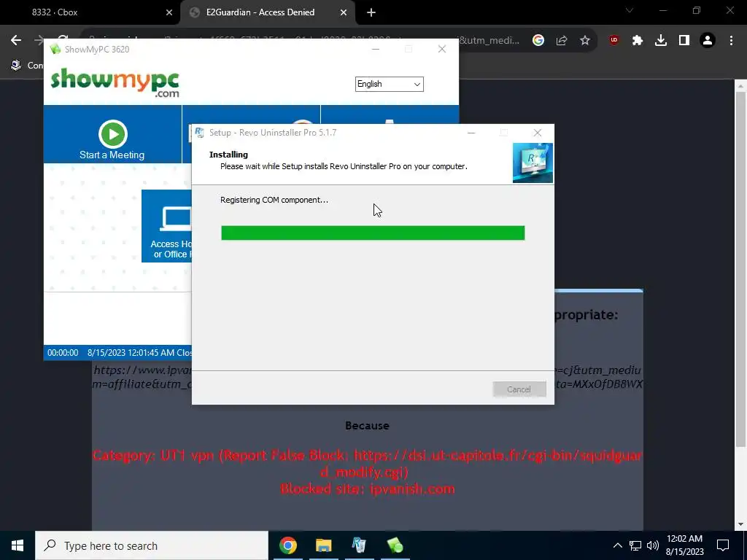This screenshot has height=560, width=747.
Task: Open Chrome downloads icon
Action: pyautogui.click(x=661, y=41)
